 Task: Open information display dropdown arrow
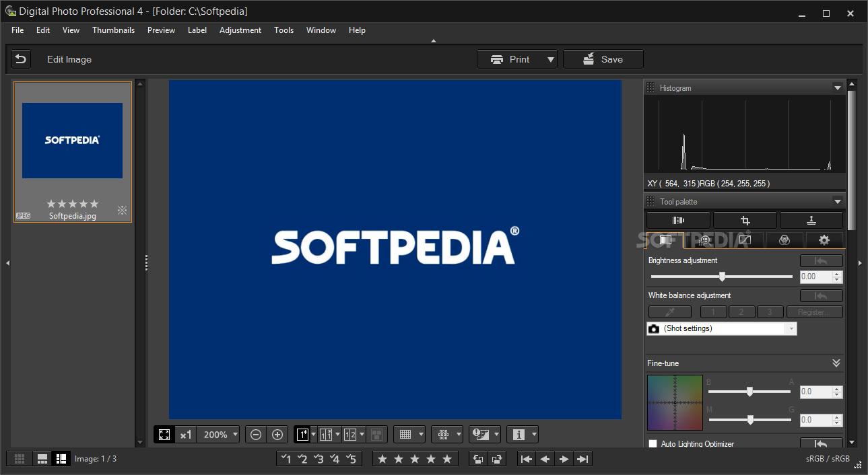coord(534,435)
